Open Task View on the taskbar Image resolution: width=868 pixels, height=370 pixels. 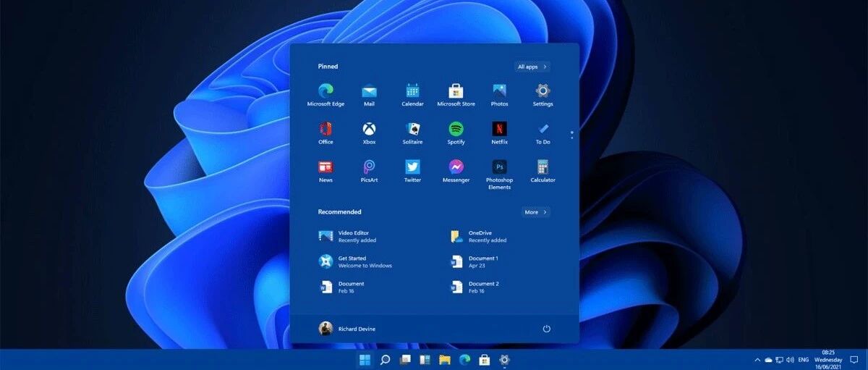[x=406, y=360]
